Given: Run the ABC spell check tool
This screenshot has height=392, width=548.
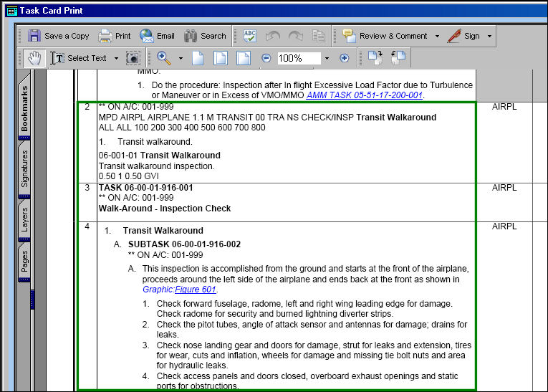Looking at the screenshot, I should pos(250,36).
